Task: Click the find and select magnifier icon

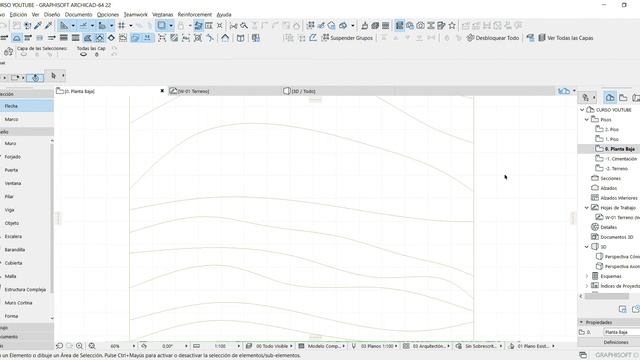Action: (244, 26)
